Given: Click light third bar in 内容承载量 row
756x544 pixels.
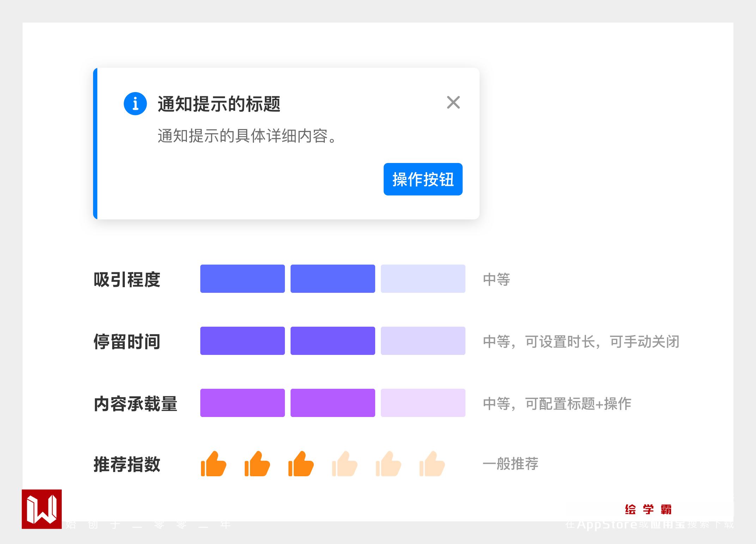Looking at the screenshot, I should coord(423,403).
